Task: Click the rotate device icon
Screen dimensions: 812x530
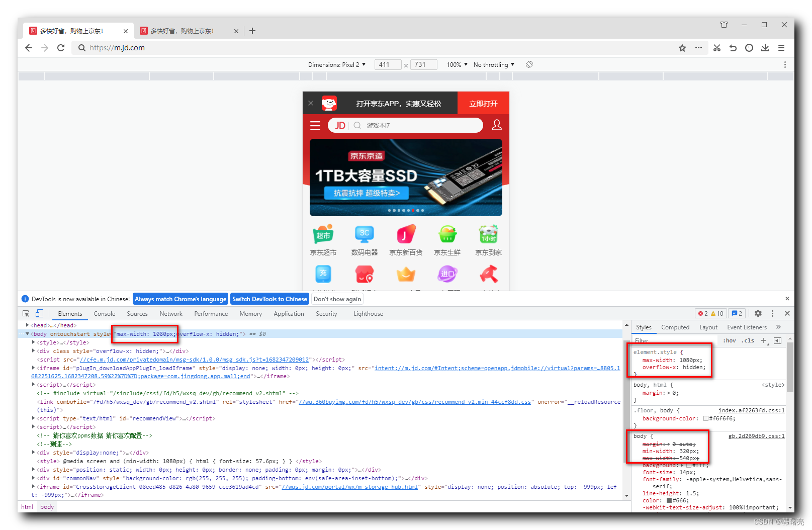Action: tap(529, 64)
